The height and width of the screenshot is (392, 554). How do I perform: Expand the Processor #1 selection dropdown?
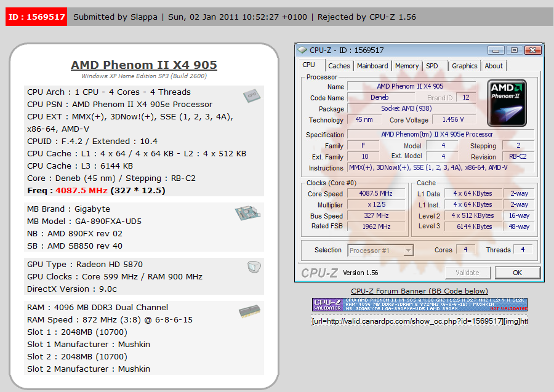click(x=409, y=250)
